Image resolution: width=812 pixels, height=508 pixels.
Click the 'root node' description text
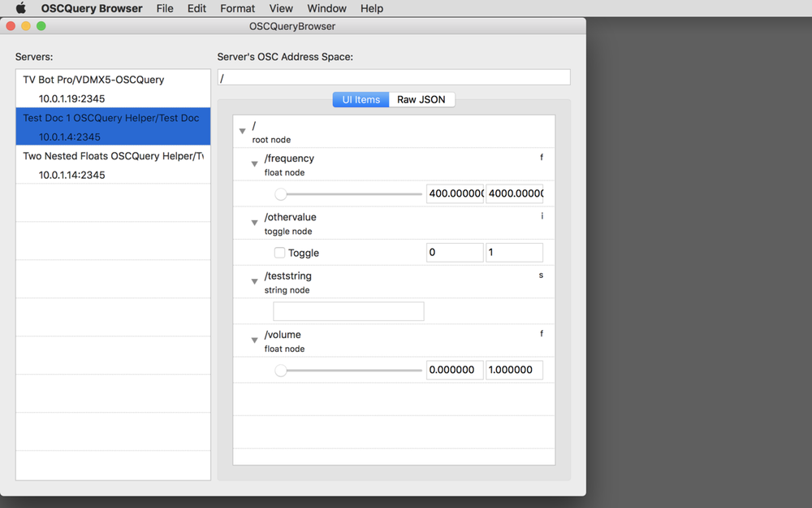tap(271, 140)
